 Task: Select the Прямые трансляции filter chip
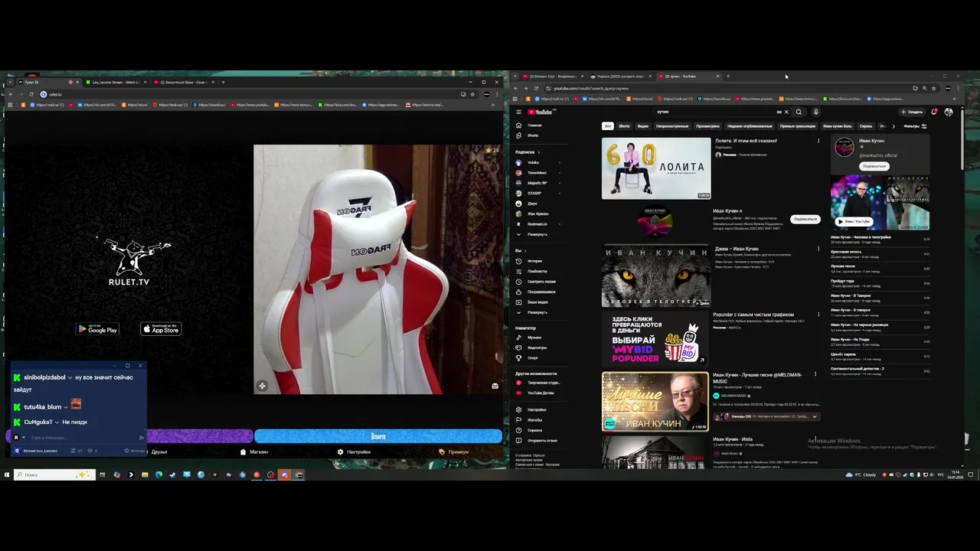click(x=797, y=126)
